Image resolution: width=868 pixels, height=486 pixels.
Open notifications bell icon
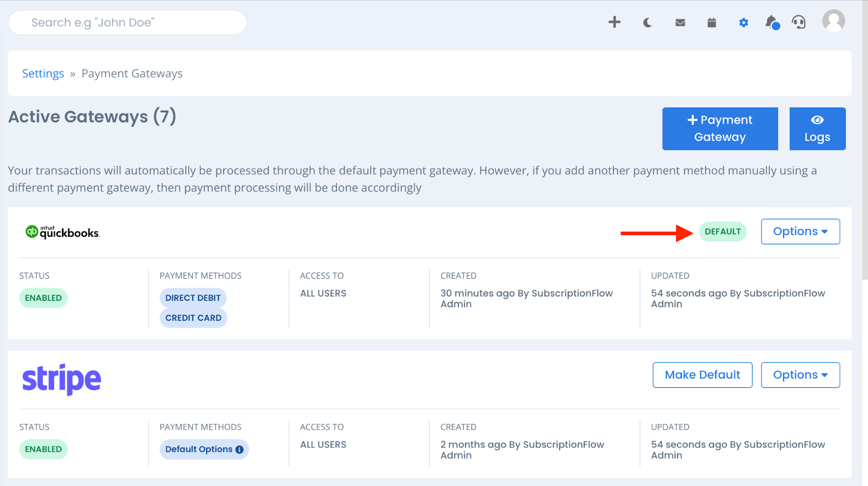[x=772, y=22]
